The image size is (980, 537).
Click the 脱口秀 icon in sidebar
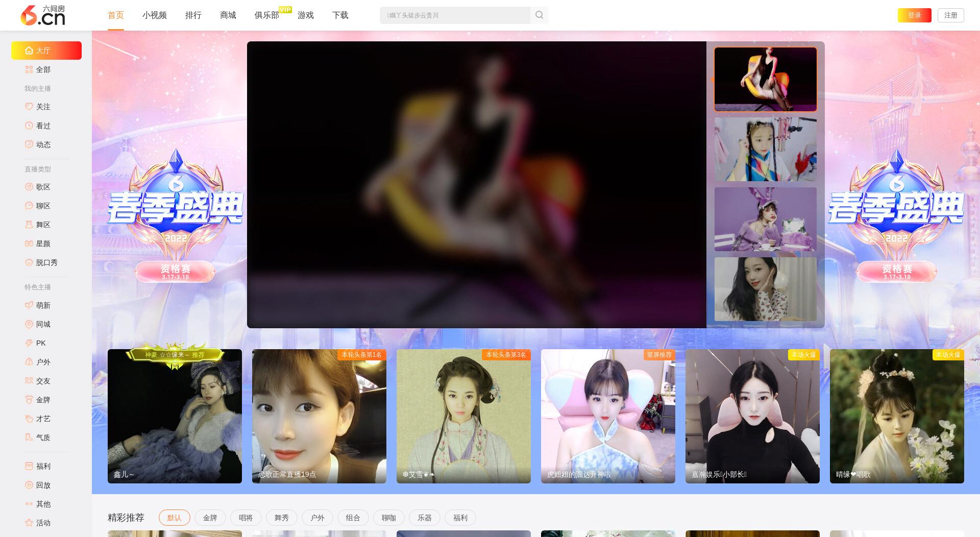tap(29, 262)
